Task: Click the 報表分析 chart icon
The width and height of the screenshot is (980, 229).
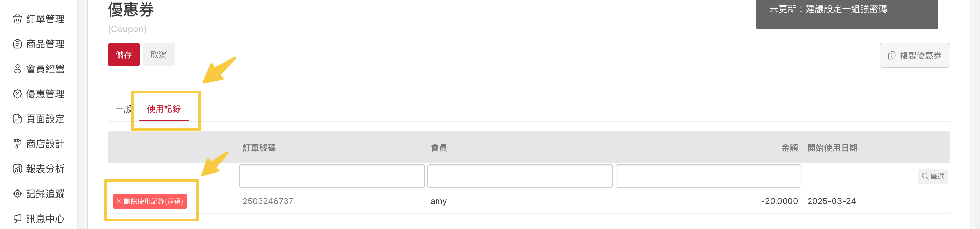Action: coord(17,168)
